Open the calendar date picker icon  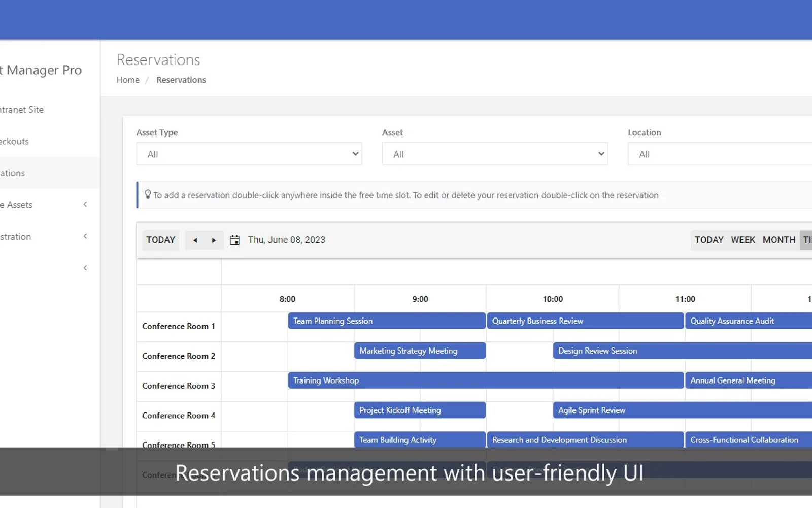click(234, 240)
